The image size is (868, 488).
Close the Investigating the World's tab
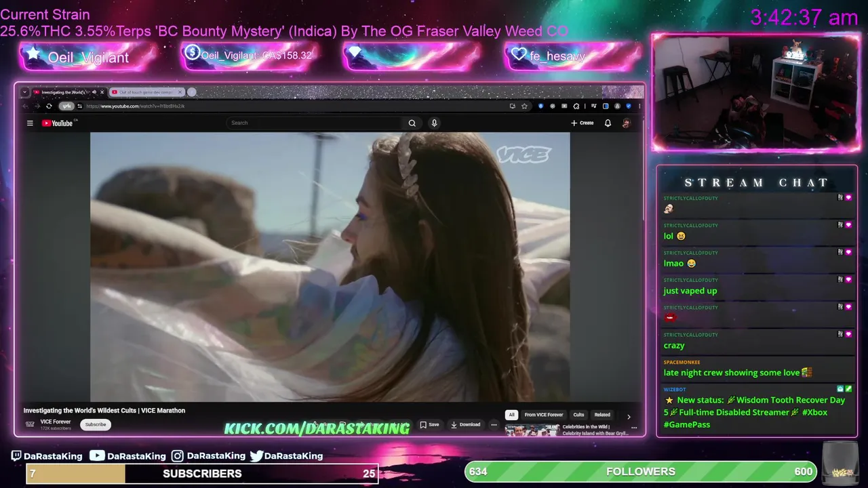(x=102, y=92)
